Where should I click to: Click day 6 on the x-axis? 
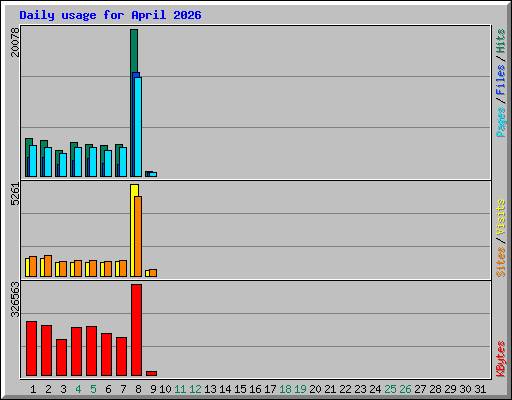click(x=108, y=389)
